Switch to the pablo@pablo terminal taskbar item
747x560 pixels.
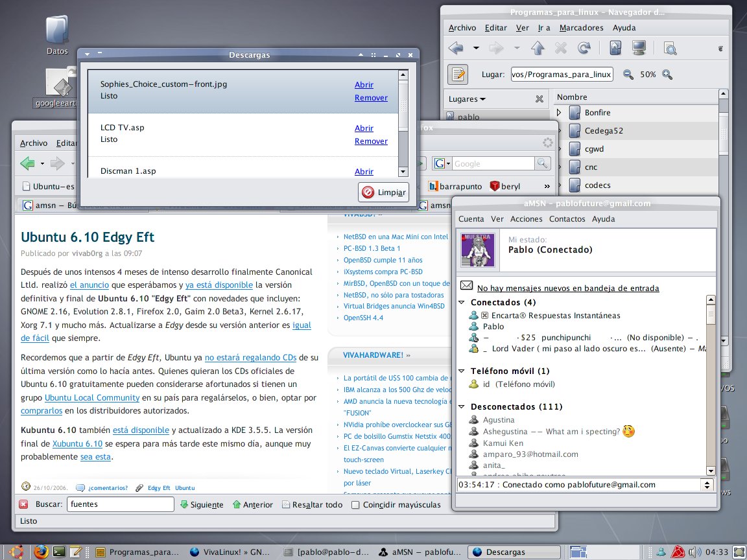coord(326,552)
